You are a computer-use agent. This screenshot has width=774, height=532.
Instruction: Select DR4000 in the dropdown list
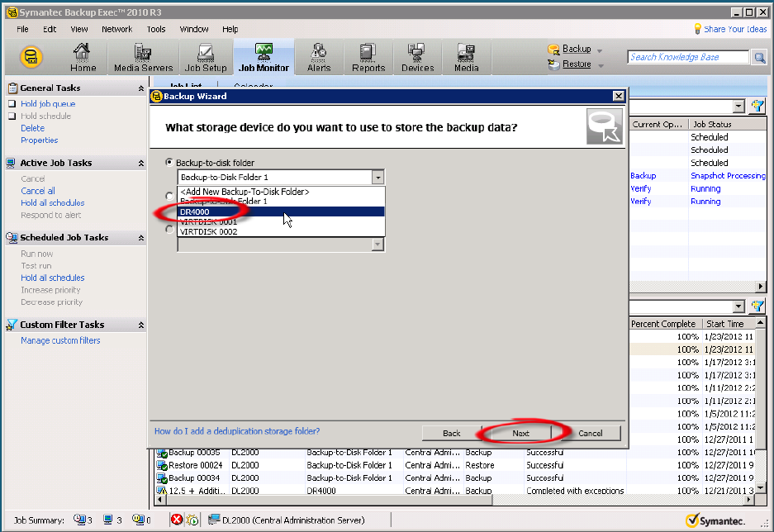(x=281, y=211)
